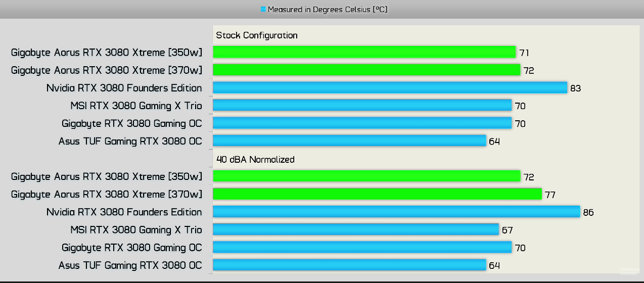Click the green 40 dBA Aorus Xtreme [350w] bar
Viewport: 644px width, 283px height.
366,176
